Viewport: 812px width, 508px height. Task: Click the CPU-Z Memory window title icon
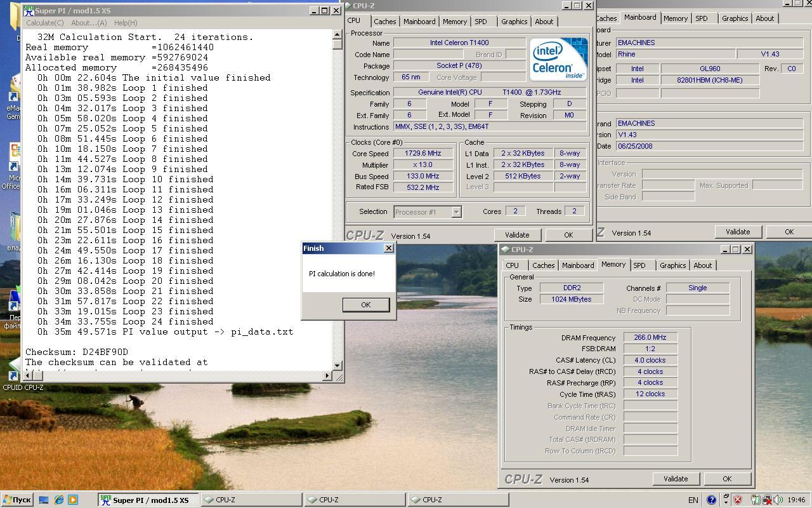pos(505,250)
